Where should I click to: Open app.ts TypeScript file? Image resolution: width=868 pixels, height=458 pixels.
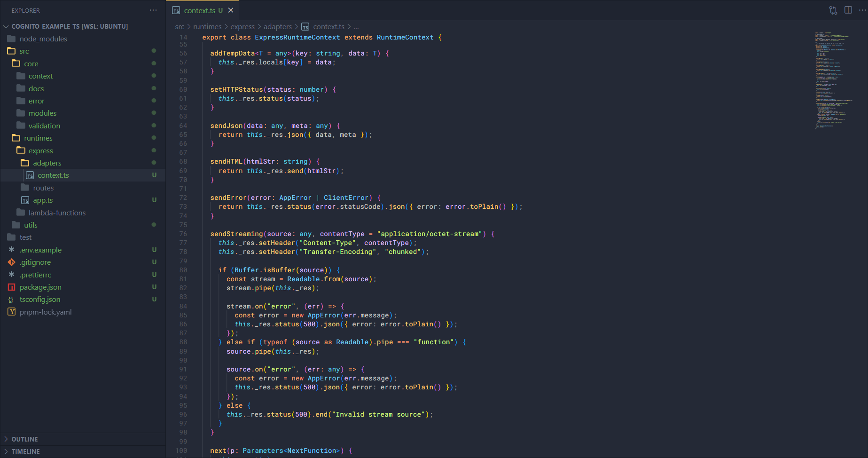[43, 200]
